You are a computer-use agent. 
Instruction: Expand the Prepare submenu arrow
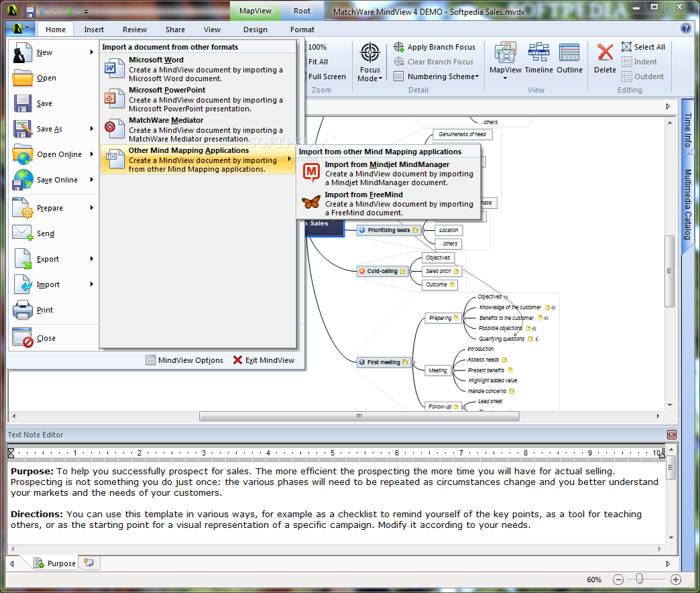pos(91,208)
